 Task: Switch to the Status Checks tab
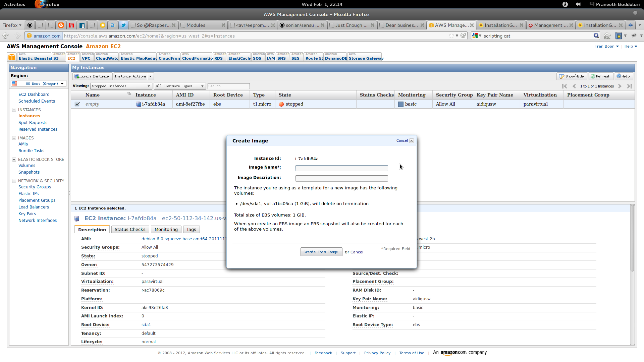point(130,230)
